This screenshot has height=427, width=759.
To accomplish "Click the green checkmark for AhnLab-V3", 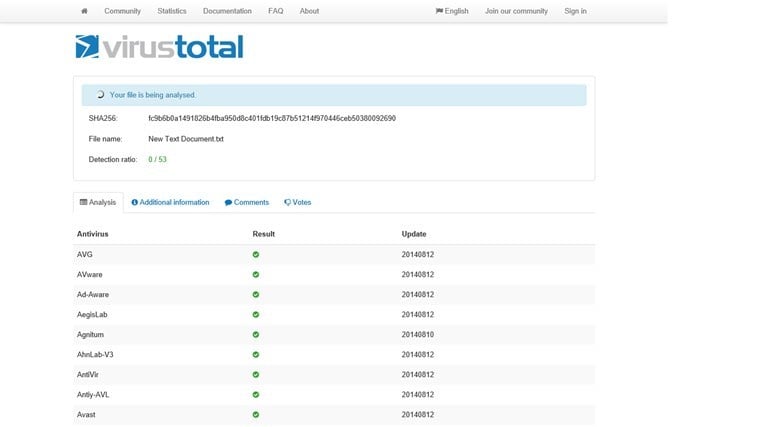I will point(256,354).
